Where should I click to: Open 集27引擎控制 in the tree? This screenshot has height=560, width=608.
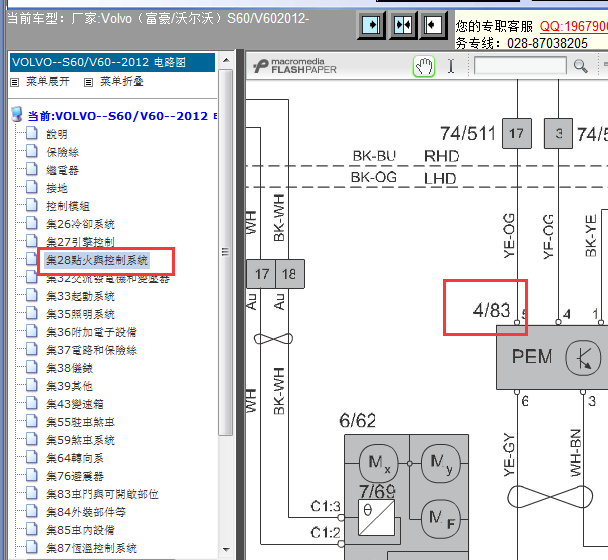[80, 242]
